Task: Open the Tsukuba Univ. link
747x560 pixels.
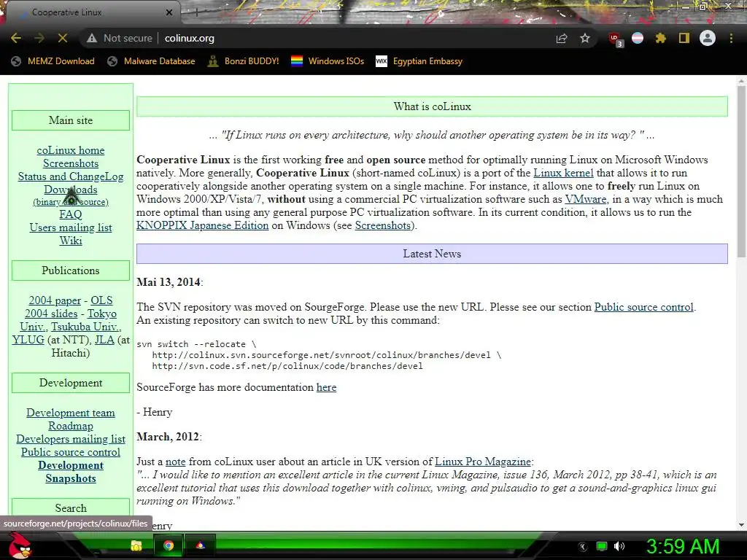Action: [86, 327]
